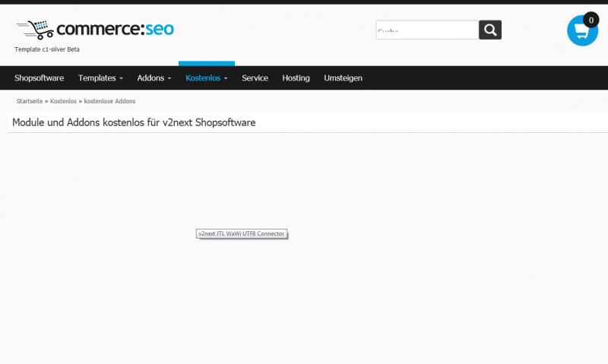Click the Template c1-silver Beta text
This screenshot has height=364, width=608.
click(x=47, y=49)
